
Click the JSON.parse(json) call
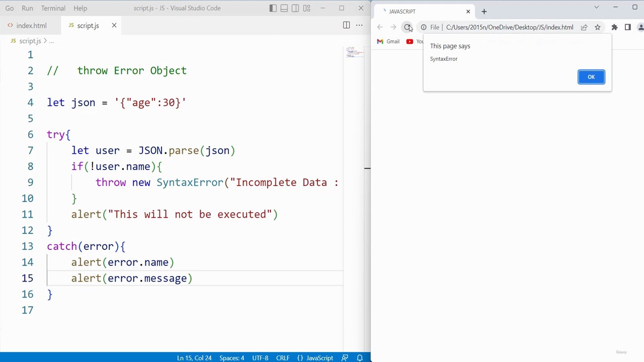click(187, 151)
